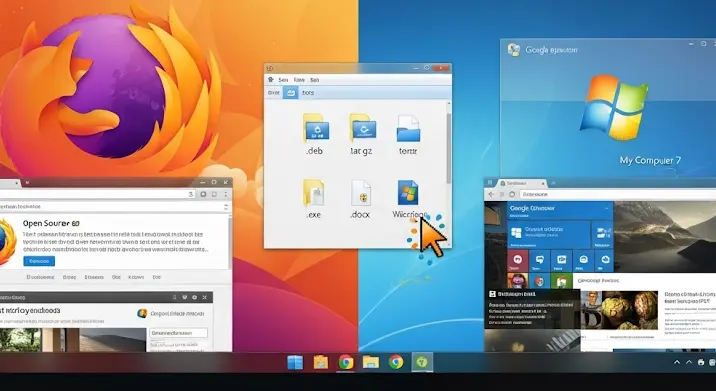Click the Open Source heading in Firefox window
This screenshot has width=716, height=391.
point(51,223)
